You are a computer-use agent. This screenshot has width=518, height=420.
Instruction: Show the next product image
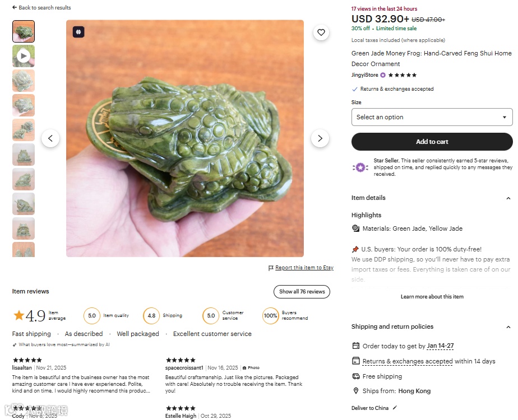click(320, 138)
